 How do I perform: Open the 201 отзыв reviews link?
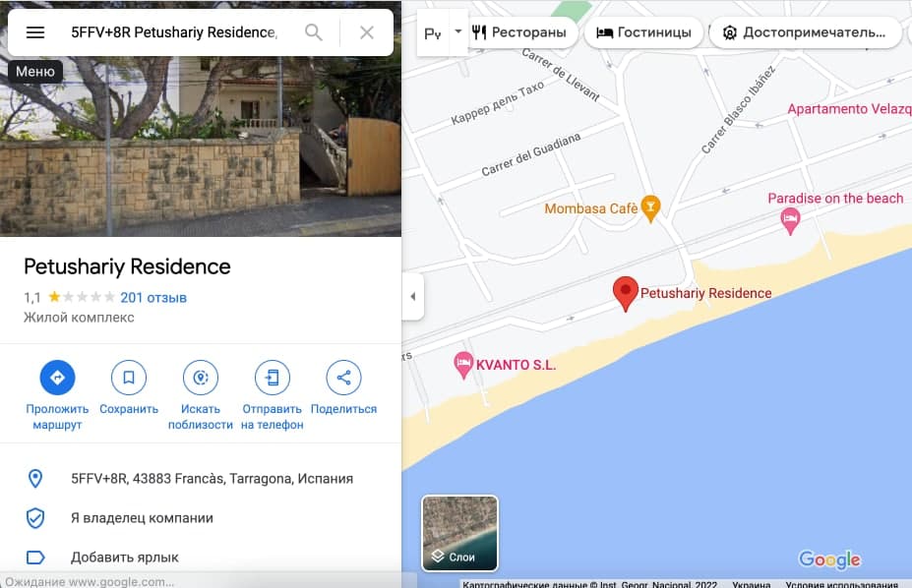153,298
